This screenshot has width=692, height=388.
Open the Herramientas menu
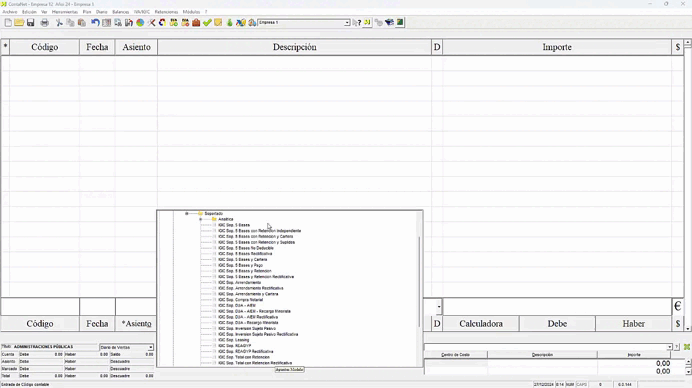tap(64, 12)
